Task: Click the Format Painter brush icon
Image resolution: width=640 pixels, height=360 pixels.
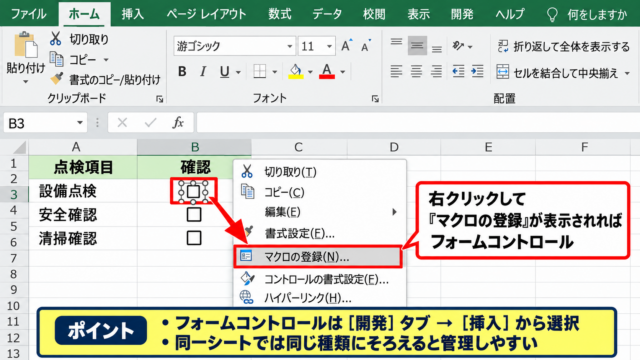Action: [x=56, y=79]
